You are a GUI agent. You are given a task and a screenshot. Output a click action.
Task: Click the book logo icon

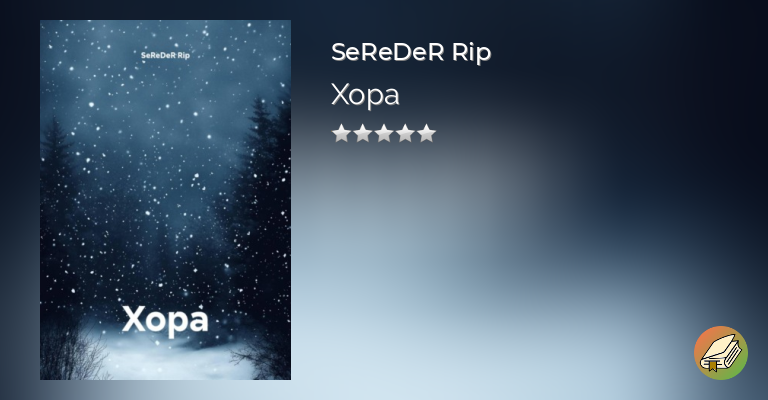coord(720,353)
